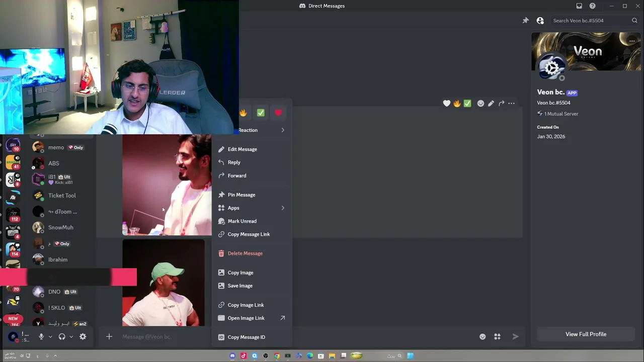Screen dimensions: 644x362
Task: Choose green check quick reaction in menu
Action: [261, 113]
